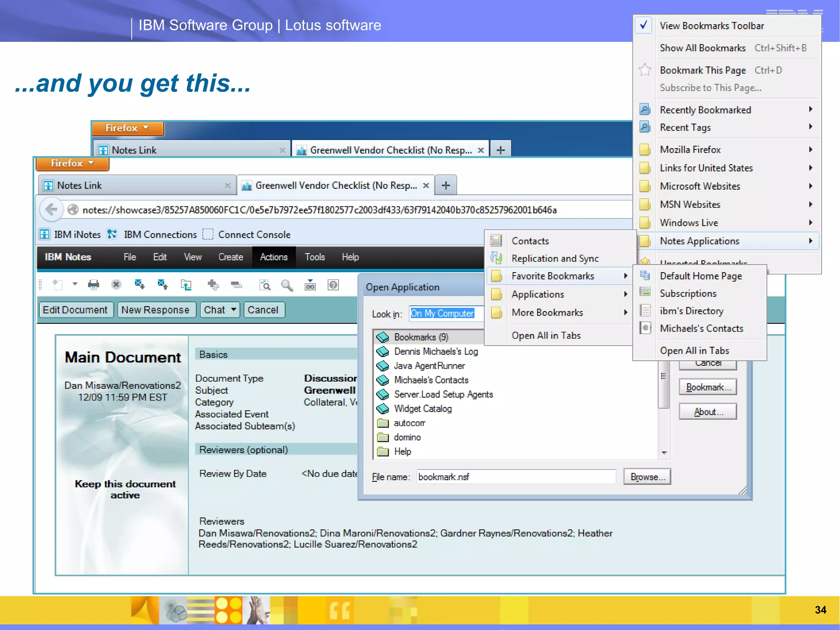Open the Tools menu in IBM Notes
Viewport: 840px width, 630px height.
315,257
